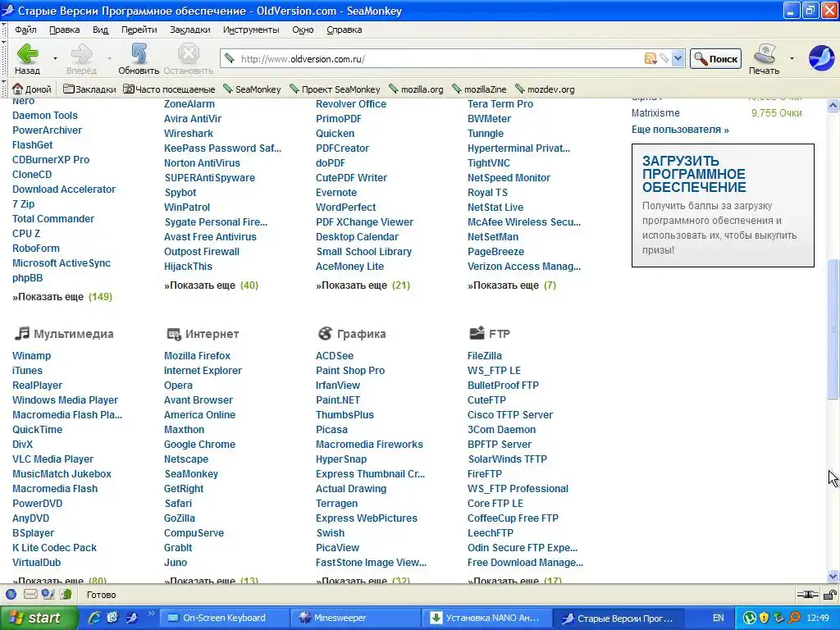Click the RSS feed icon in address bar
Screen dimensions: 840x630
651,59
